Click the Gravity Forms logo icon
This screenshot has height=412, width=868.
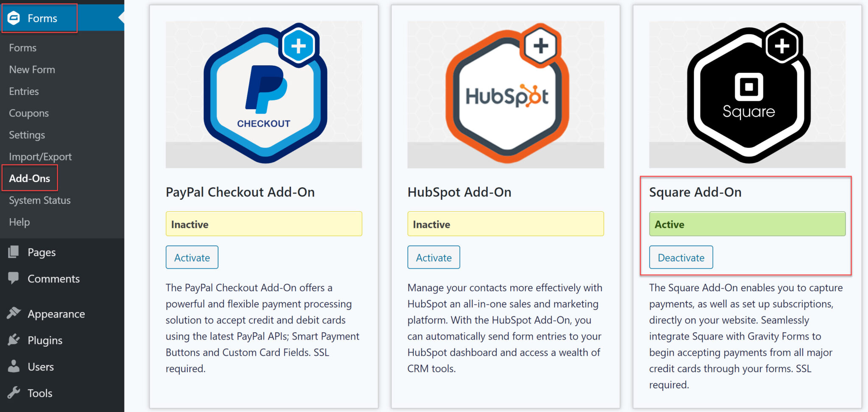pos(14,18)
